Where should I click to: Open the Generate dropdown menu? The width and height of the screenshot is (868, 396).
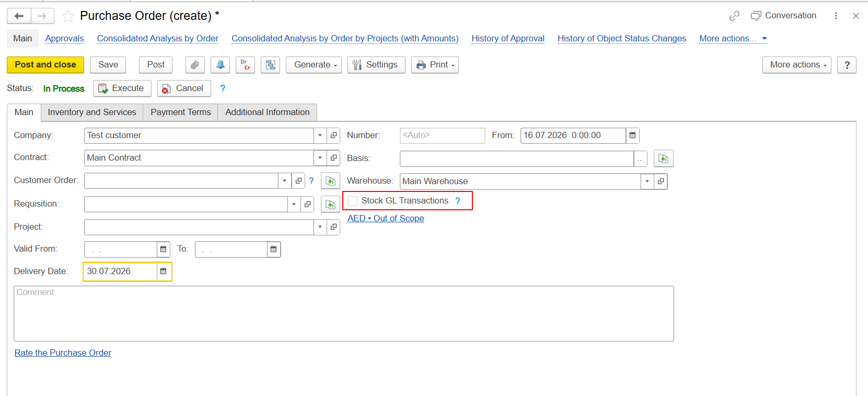click(314, 65)
